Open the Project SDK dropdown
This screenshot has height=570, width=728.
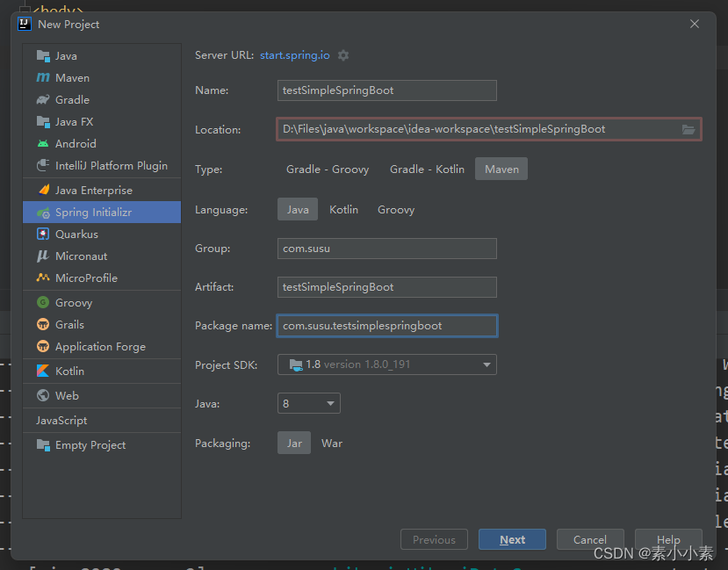[x=387, y=364]
